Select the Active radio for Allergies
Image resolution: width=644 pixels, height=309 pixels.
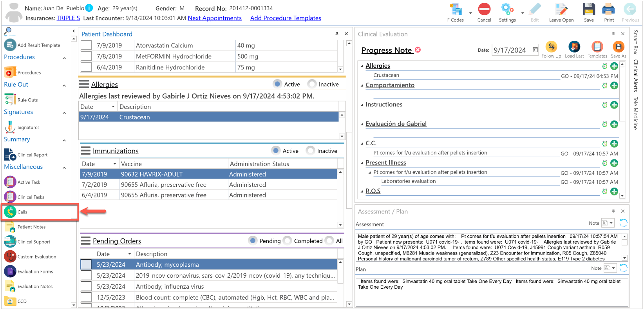coord(277,84)
